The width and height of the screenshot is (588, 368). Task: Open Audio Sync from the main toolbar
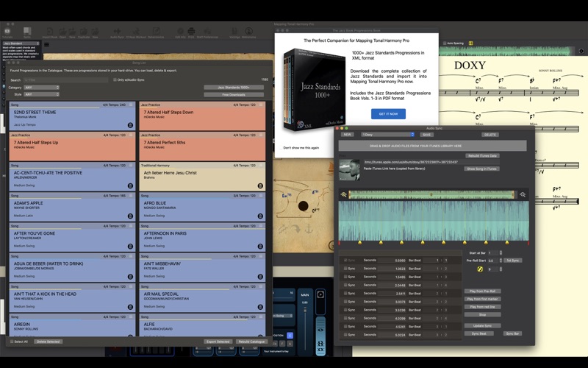point(117,32)
